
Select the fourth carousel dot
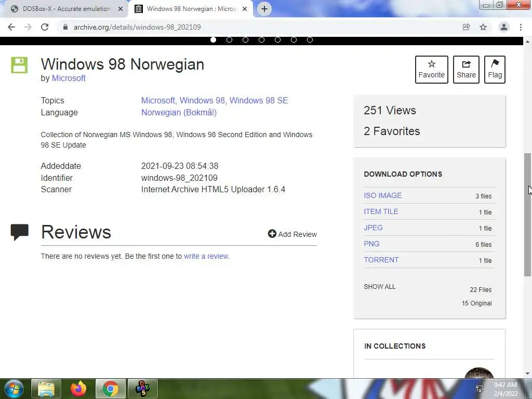tap(262, 39)
